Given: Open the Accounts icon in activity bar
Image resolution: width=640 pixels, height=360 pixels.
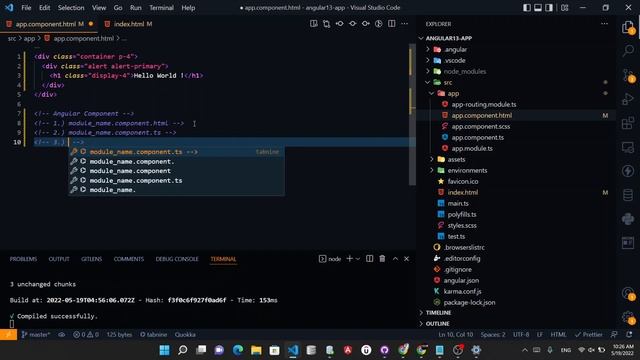Looking at the screenshot, I should tap(628, 293).
